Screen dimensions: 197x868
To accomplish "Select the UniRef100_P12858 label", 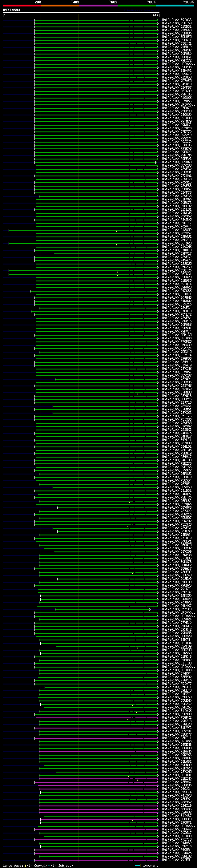I will click(176, 78).
